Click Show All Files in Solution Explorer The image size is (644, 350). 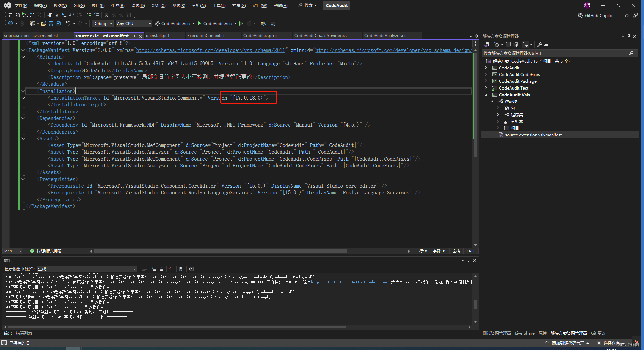pyautogui.click(x=515, y=45)
